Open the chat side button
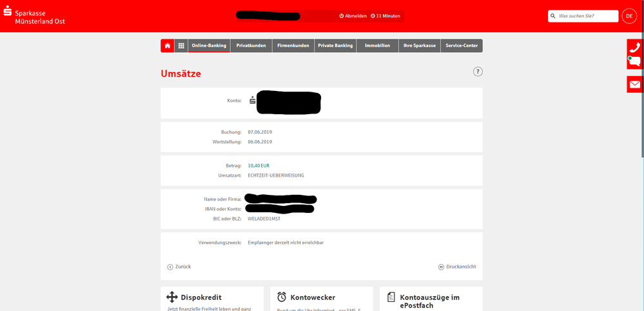 tap(634, 62)
